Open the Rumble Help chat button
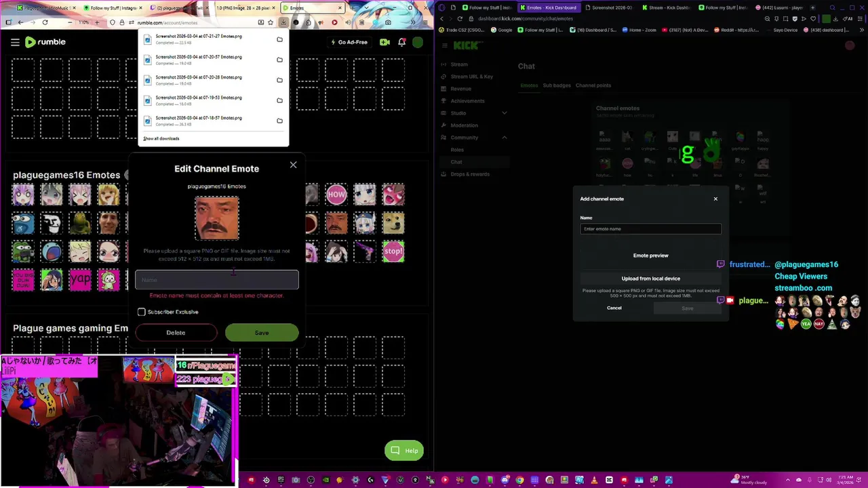Screen dimensions: 868x488 point(404,451)
